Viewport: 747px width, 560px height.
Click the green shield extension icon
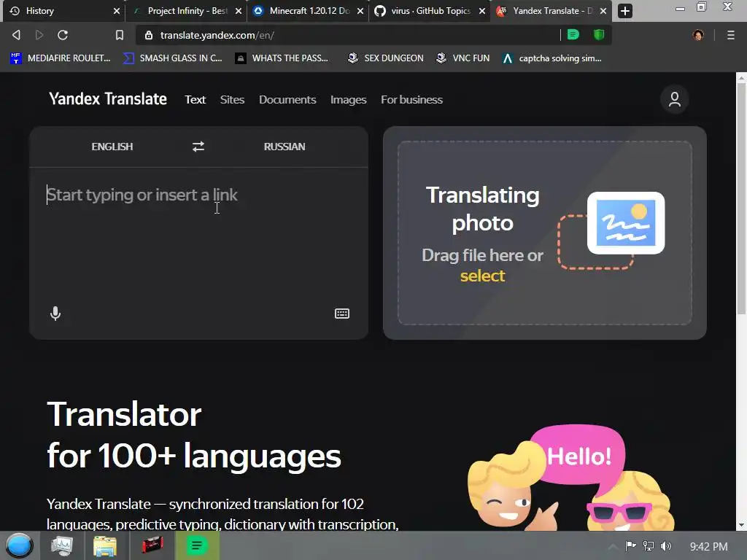[x=599, y=34]
